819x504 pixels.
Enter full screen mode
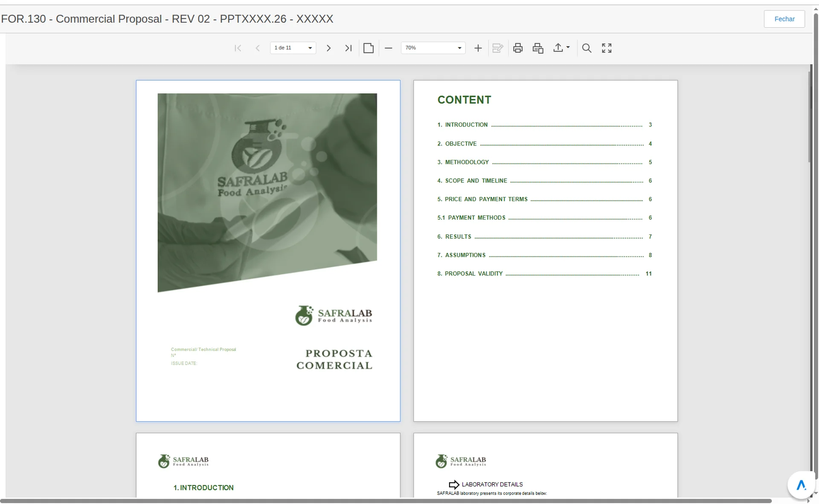pyautogui.click(x=607, y=48)
